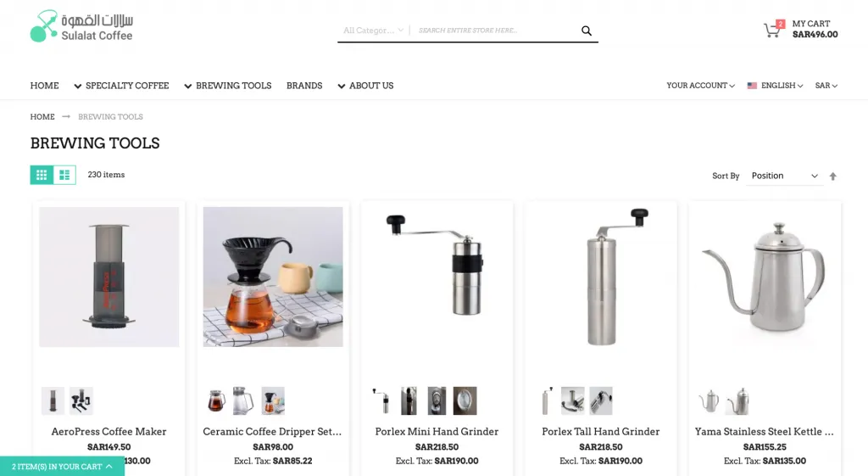The height and width of the screenshot is (476, 868).
Task: Expand the 2 items in your cart bar
Action: click(x=62, y=467)
